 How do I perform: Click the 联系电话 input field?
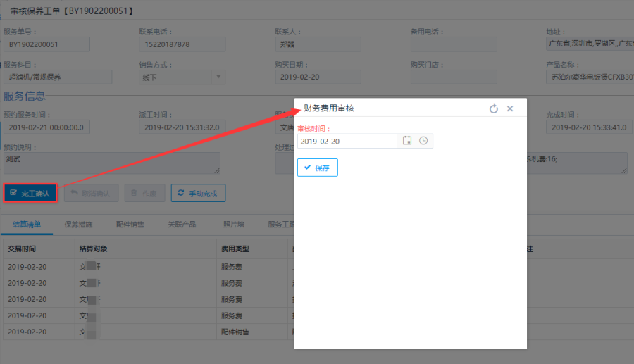(182, 44)
